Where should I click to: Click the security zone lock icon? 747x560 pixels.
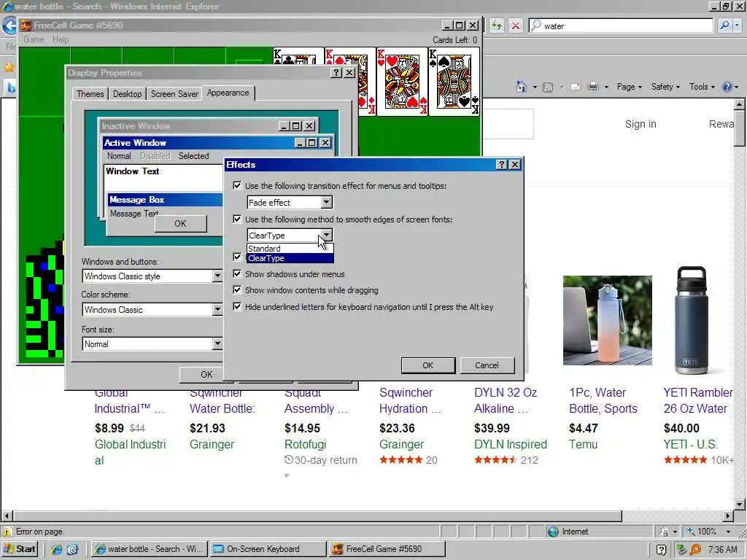click(664, 532)
